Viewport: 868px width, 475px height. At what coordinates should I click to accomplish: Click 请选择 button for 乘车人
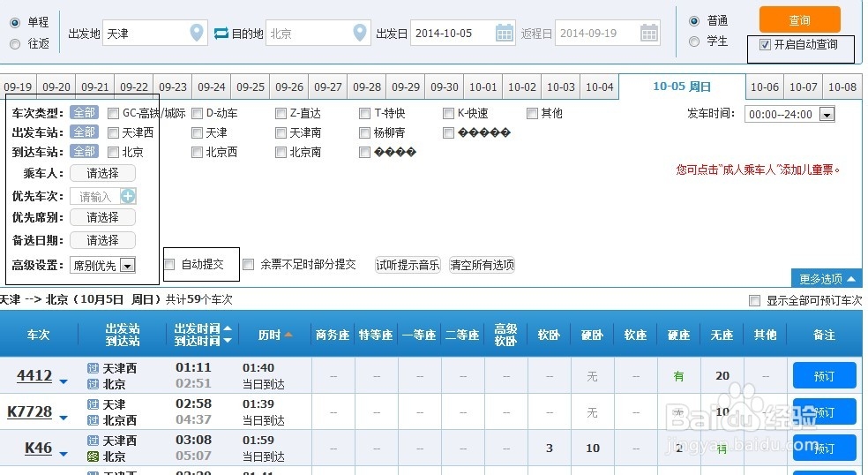coord(102,173)
